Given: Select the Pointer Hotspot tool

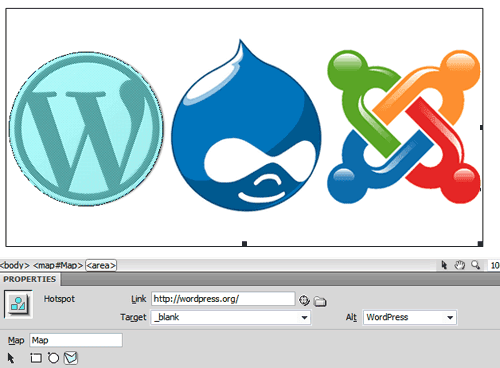Looking at the screenshot, I should pos(11,358).
